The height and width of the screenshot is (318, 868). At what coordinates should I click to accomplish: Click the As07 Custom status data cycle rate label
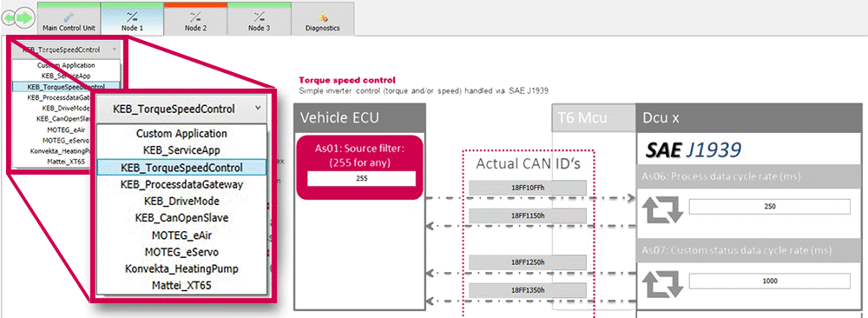tap(737, 250)
